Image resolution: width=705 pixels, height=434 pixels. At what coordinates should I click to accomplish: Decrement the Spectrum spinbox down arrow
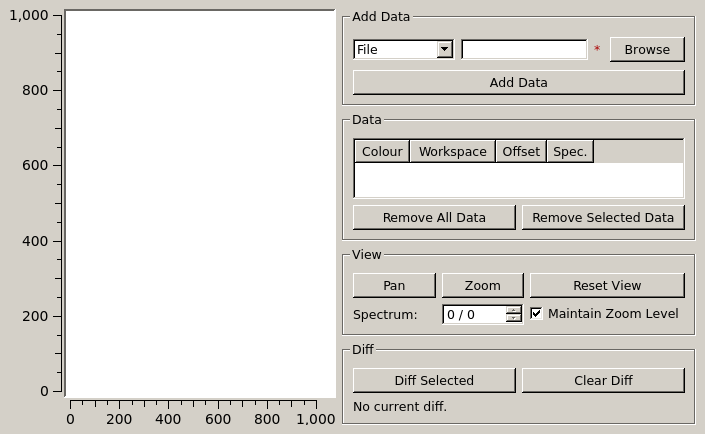[x=513, y=319]
